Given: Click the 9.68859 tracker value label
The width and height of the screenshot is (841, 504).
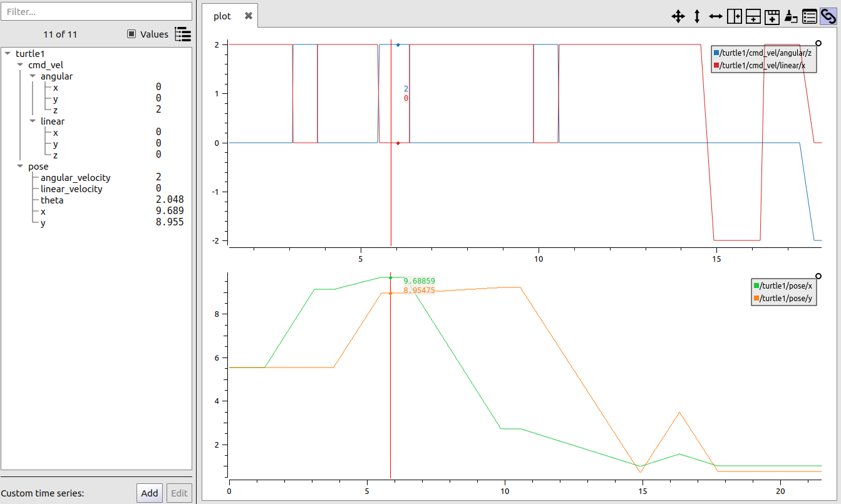Looking at the screenshot, I should click(419, 281).
